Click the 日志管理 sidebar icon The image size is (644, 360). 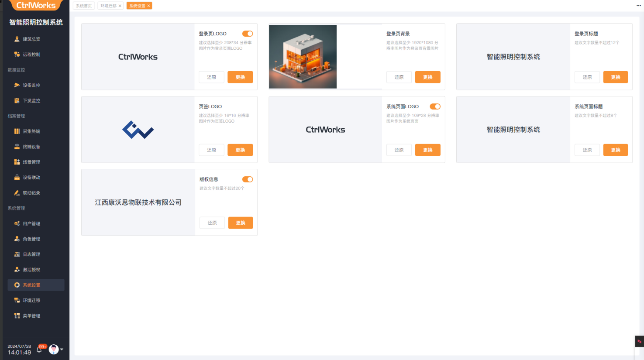[17, 254]
